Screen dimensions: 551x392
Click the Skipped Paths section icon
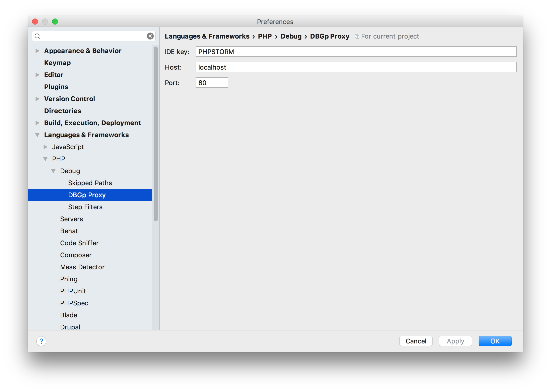tap(89, 183)
